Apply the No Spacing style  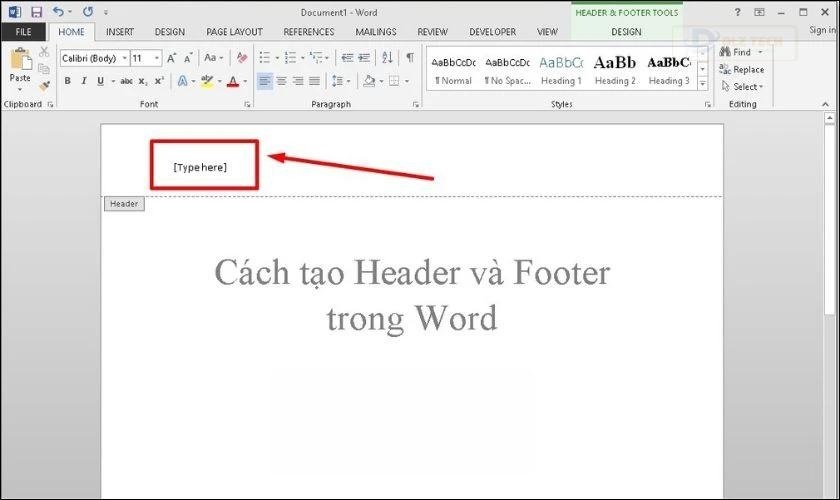[x=507, y=70]
